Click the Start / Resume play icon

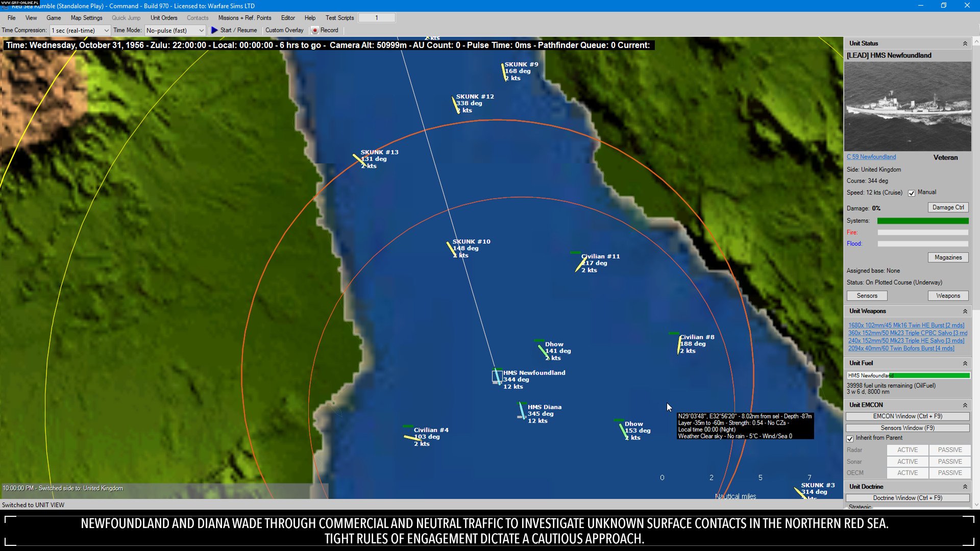tap(215, 30)
